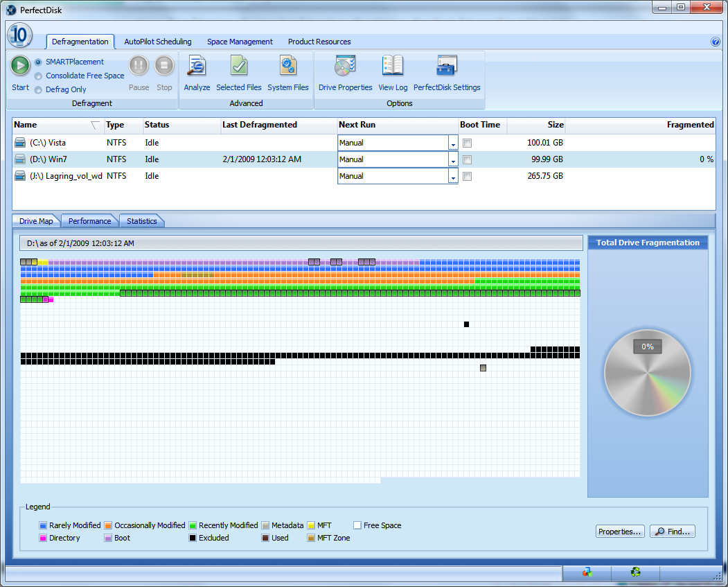Click the Find... button
The height and width of the screenshot is (587, 728).
click(x=673, y=532)
